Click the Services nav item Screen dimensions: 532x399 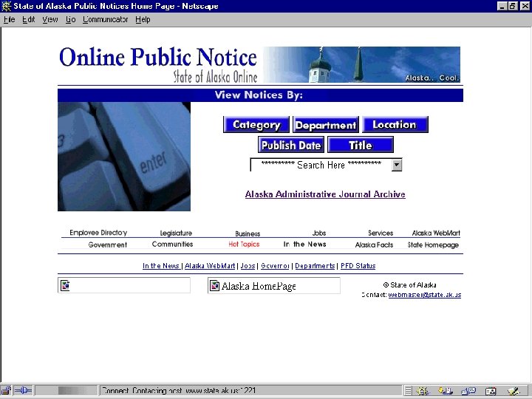pos(381,233)
